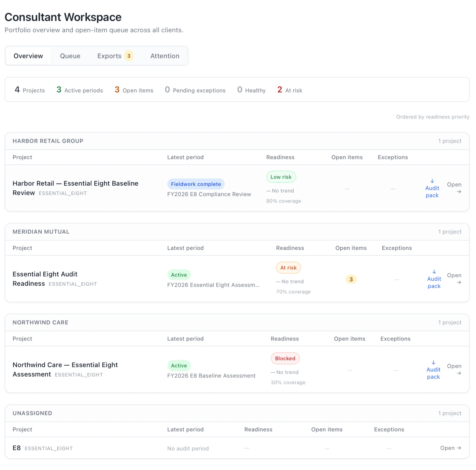Image resolution: width=476 pixels, height=470 pixels.
Task: Click the Exports count badge 3
Action: pyautogui.click(x=129, y=56)
